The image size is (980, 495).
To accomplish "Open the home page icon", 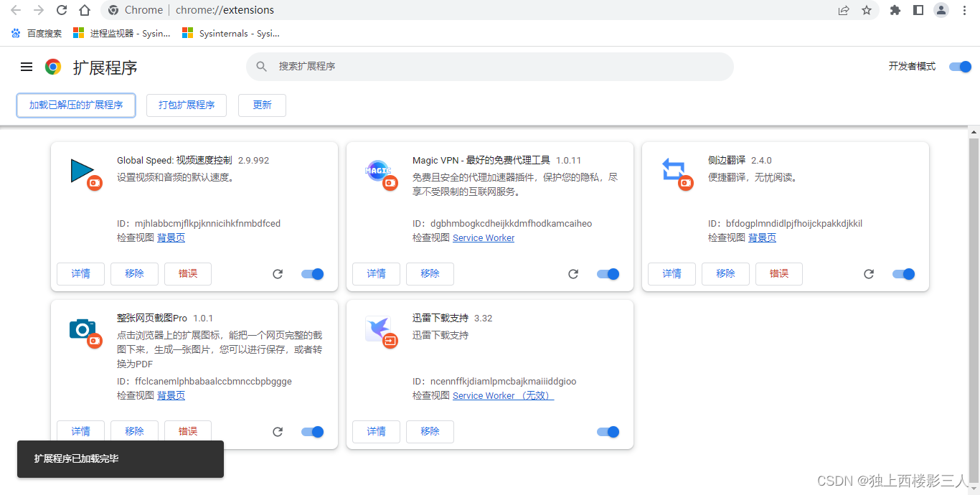I will (85, 10).
